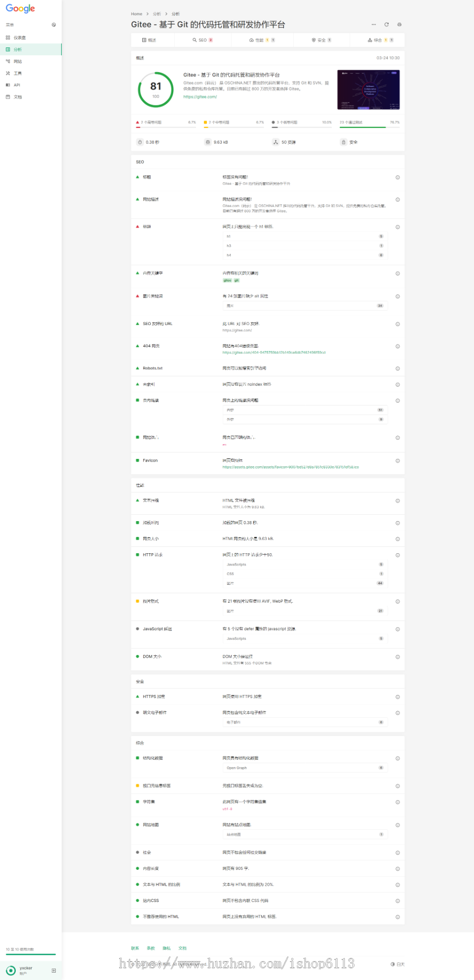
Task: Click the Google logo
Action: pyautogui.click(x=21, y=8)
